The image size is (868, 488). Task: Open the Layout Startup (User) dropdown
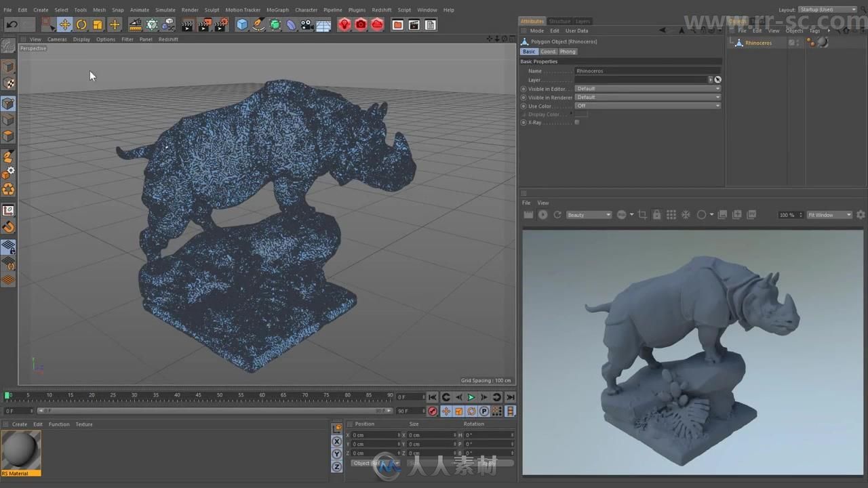827,9
